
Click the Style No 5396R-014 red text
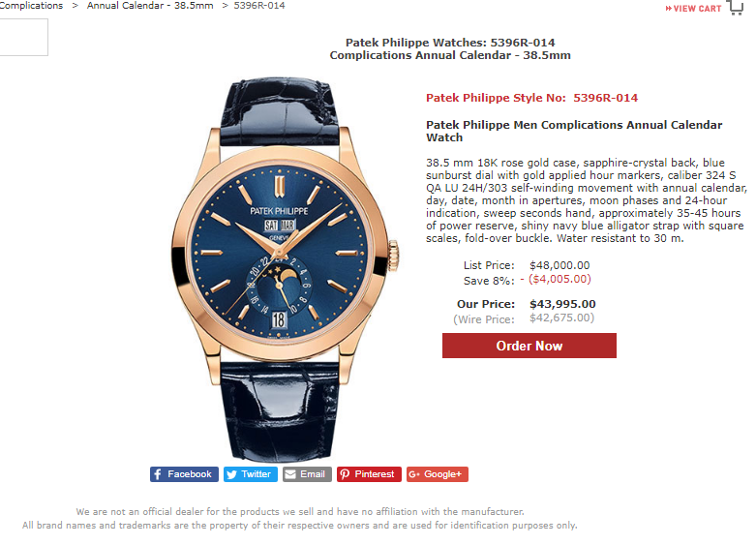pos(531,98)
